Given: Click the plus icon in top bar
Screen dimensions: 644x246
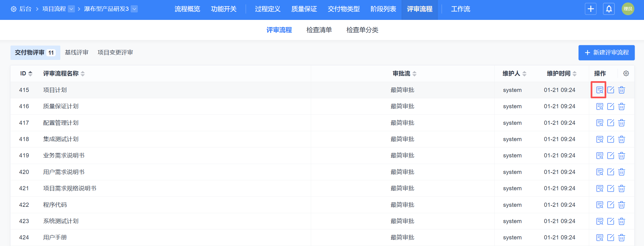Looking at the screenshot, I should [x=591, y=9].
